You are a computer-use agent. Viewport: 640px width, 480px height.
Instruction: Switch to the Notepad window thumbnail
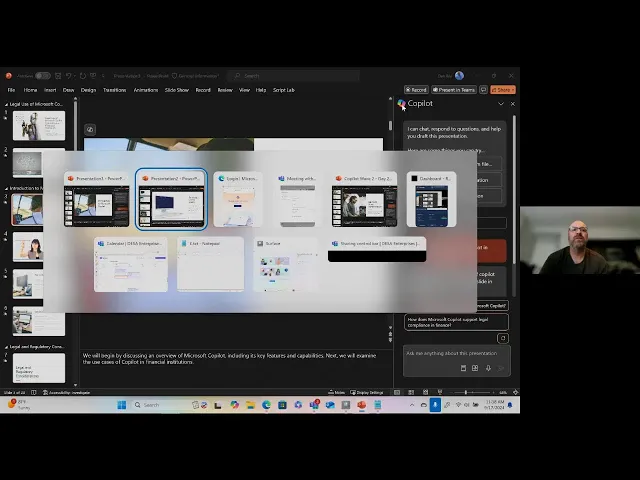[211, 264]
